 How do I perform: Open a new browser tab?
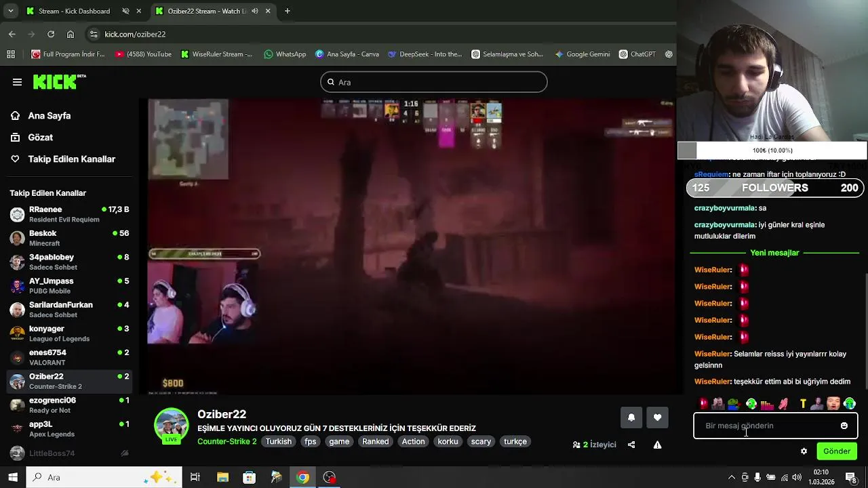click(x=288, y=11)
